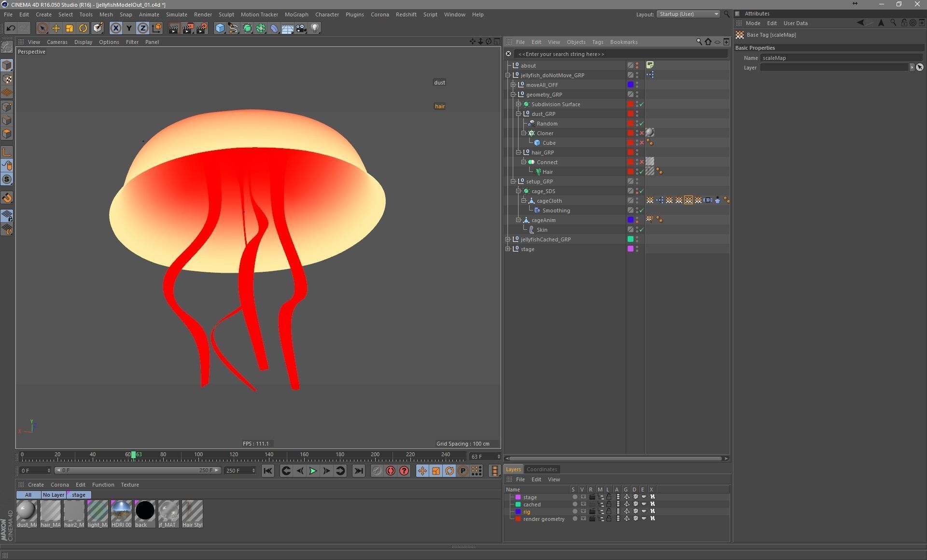Activate the Rotate tool in the toolbar

coord(83,28)
